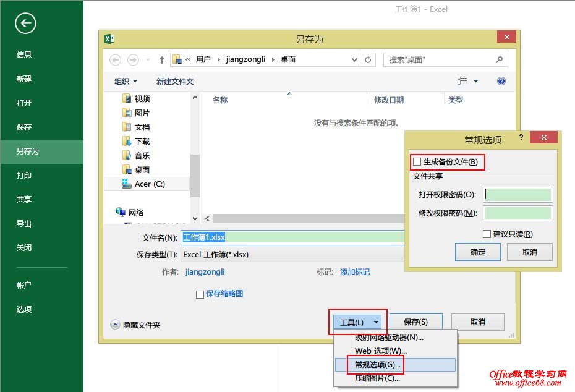Open the 保存类型 combo box
This screenshot has width=575, height=392.
click(292, 255)
